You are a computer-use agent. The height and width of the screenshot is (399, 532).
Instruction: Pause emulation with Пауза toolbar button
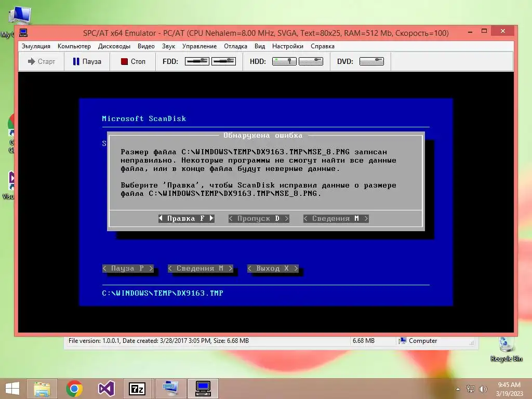(87, 61)
